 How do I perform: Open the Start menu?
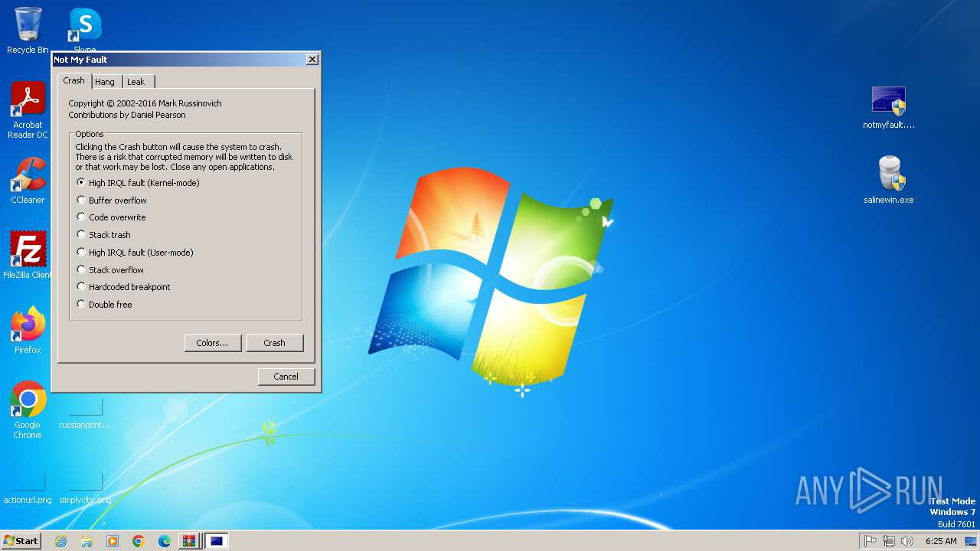pyautogui.click(x=21, y=541)
